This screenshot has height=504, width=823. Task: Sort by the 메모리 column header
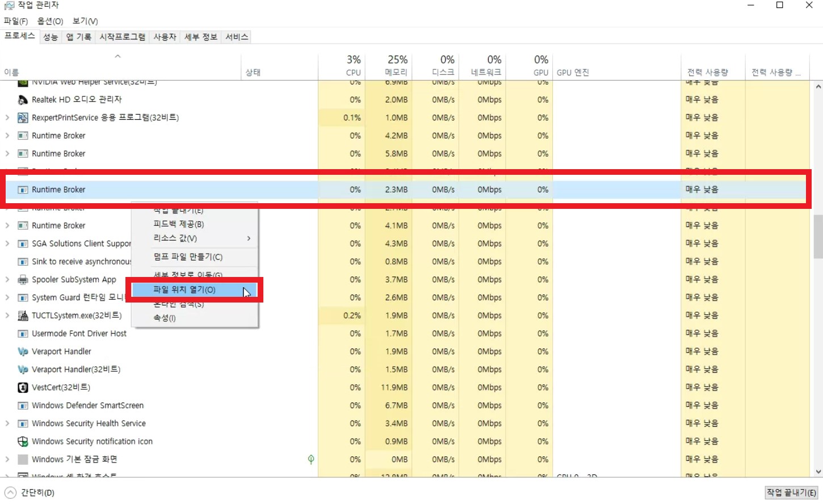(x=389, y=66)
